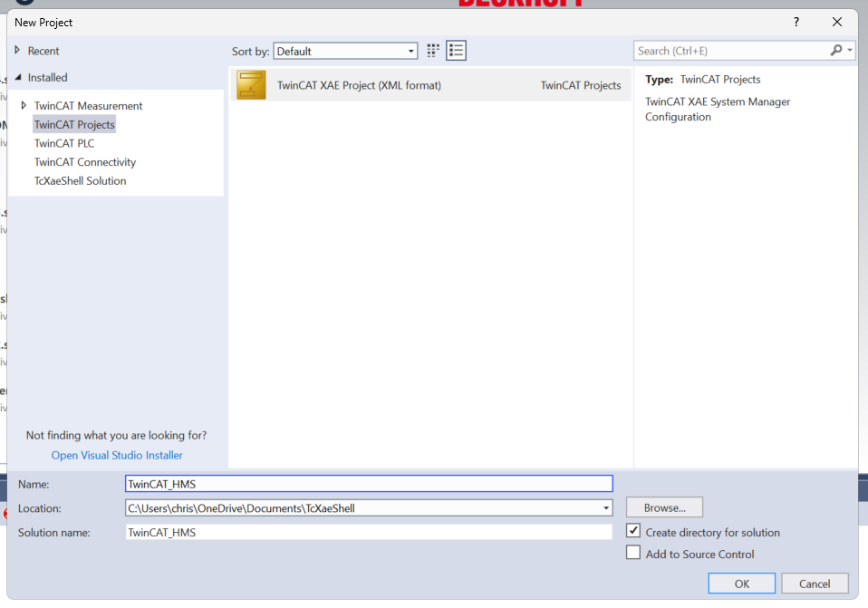868x608 pixels.
Task: Click the Name field containing TwinCAT_HMS
Action: [x=369, y=484]
